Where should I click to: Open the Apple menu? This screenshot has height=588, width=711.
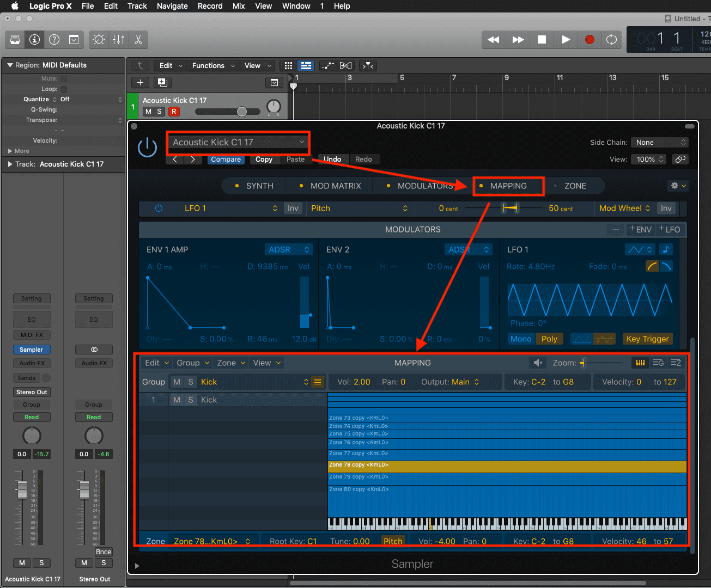pyautogui.click(x=15, y=6)
